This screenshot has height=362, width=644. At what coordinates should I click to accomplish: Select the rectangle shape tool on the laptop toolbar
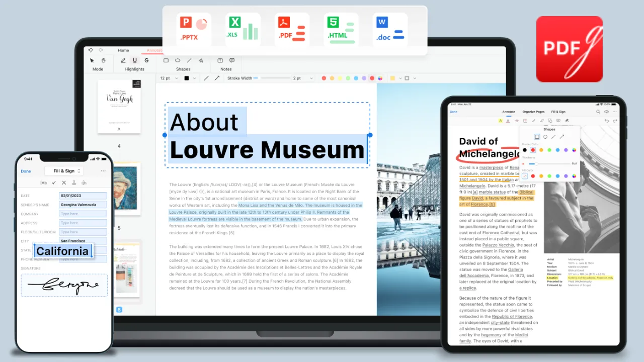[x=166, y=60]
